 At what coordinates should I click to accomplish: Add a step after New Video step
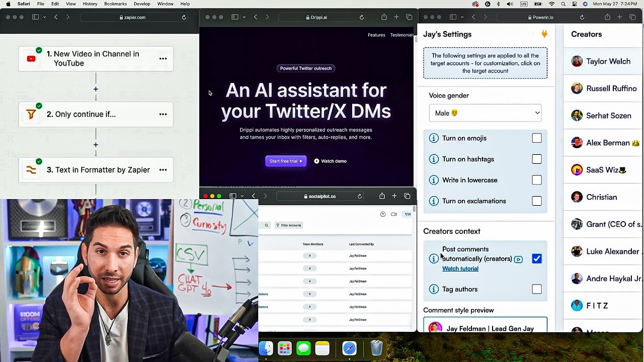pyautogui.click(x=96, y=89)
